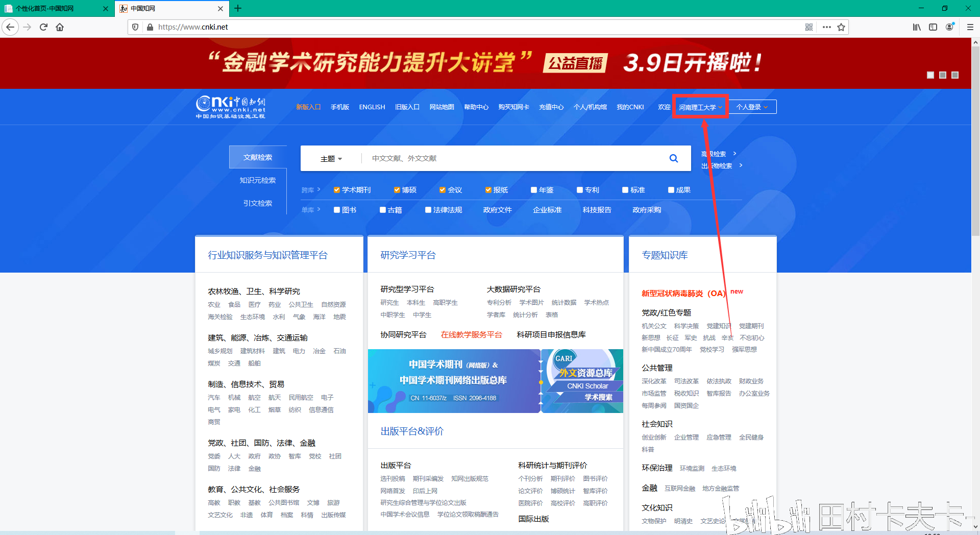Open the 主题 search field dropdown

point(331,159)
